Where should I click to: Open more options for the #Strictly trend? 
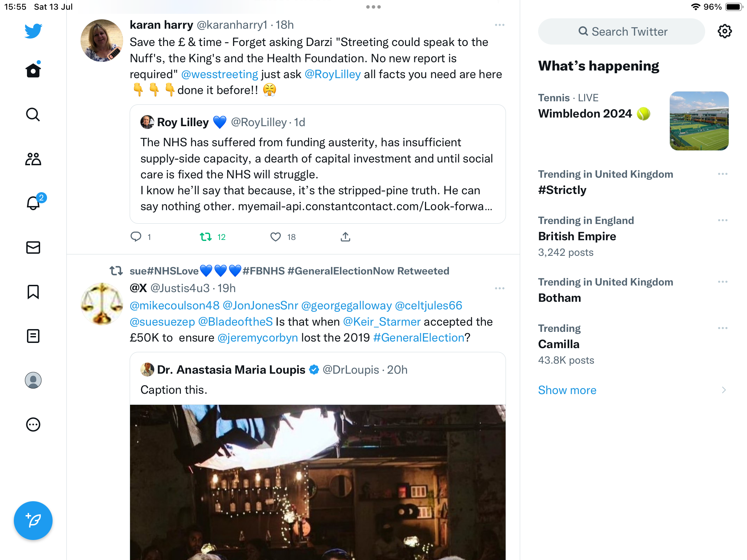[x=723, y=174]
